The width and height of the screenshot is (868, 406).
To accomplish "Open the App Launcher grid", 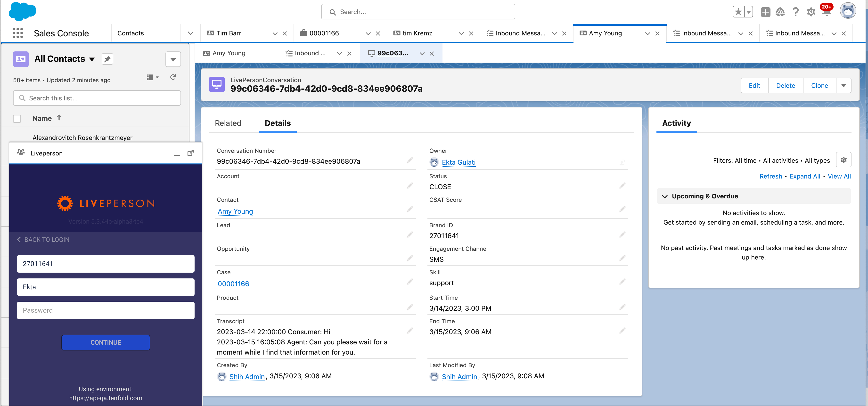I will click(17, 33).
